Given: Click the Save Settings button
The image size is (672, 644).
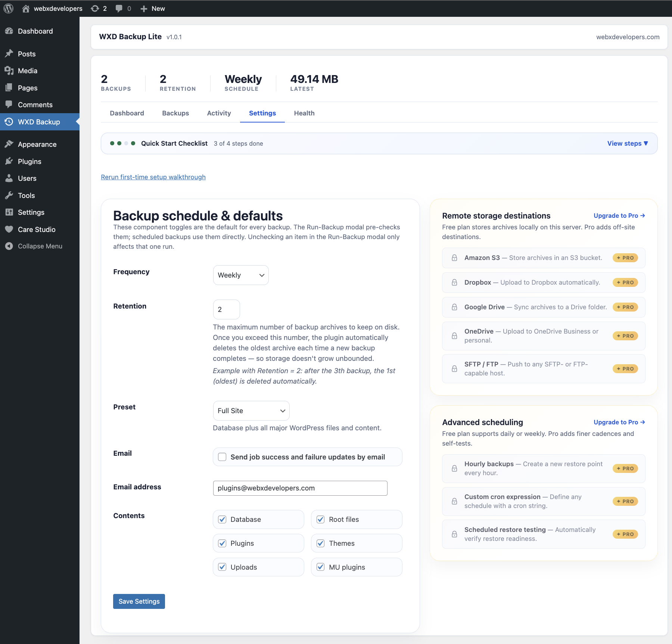Looking at the screenshot, I should pyautogui.click(x=139, y=601).
